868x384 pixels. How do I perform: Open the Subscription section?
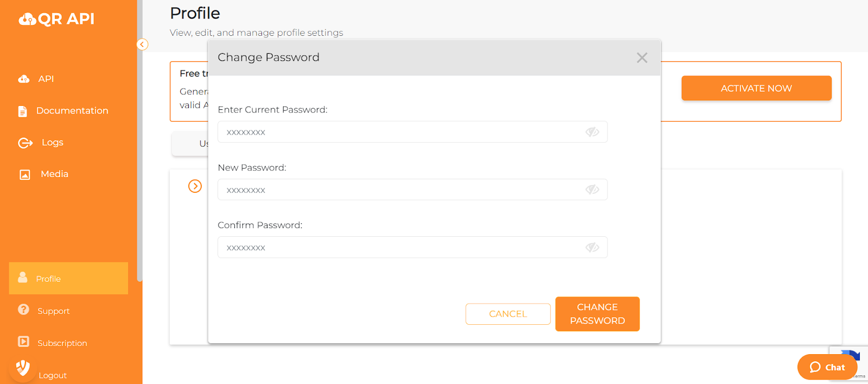point(62,343)
